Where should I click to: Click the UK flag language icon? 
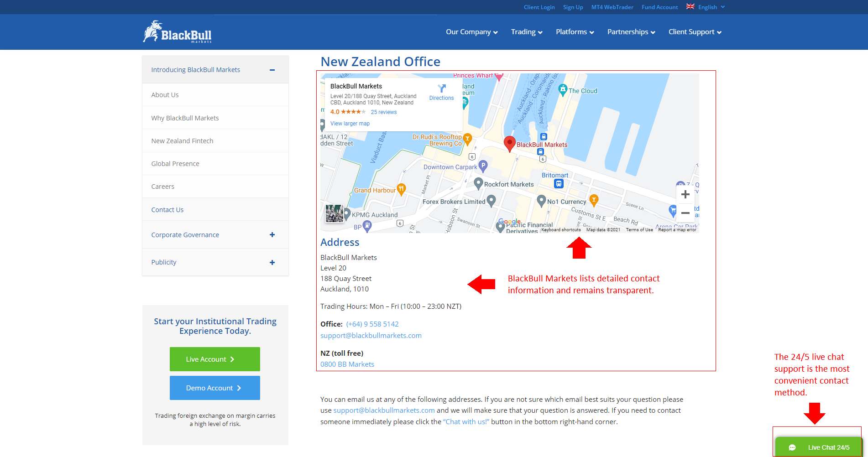click(690, 6)
